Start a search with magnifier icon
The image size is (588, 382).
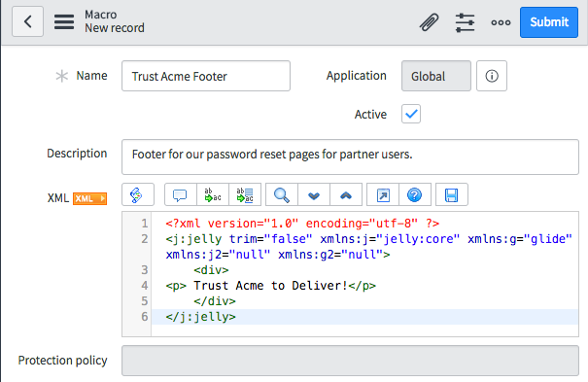pyautogui.click(x=282, y=194)
